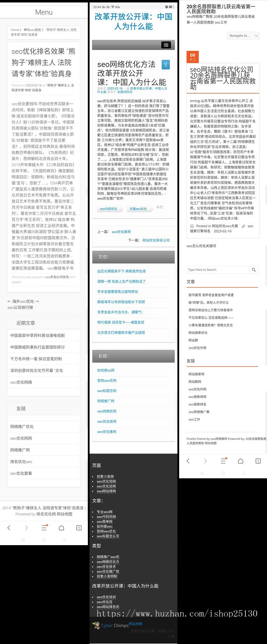Open recent post '千万毛中拣一毫 探访宣笔的制'
The width and height of the screenshot is (267, 644).
tap(36, 359)
